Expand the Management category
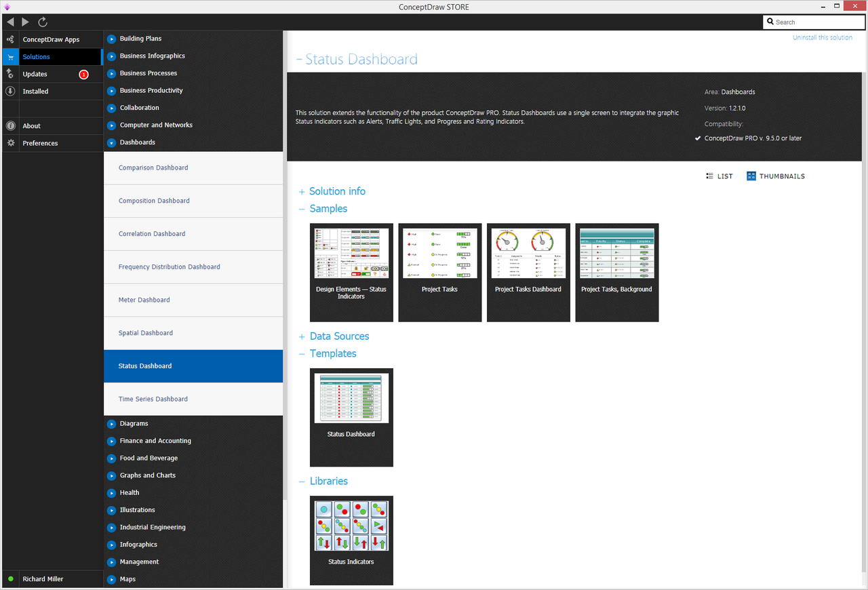868x590 pixels. click(x=111, y=562)
